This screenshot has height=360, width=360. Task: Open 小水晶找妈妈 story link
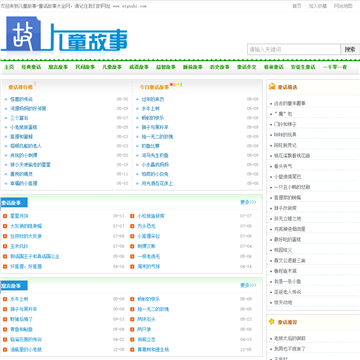coord(155,165)
